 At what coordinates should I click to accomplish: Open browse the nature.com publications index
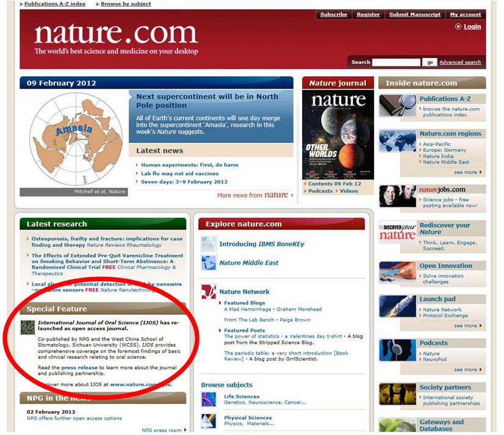click(452, 112)
